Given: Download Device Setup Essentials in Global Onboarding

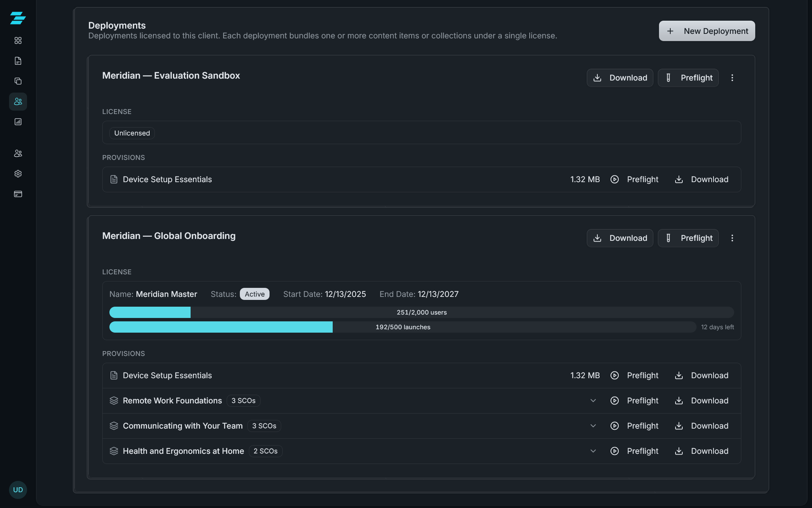Looking at the screenshot, I should point(701,376).
